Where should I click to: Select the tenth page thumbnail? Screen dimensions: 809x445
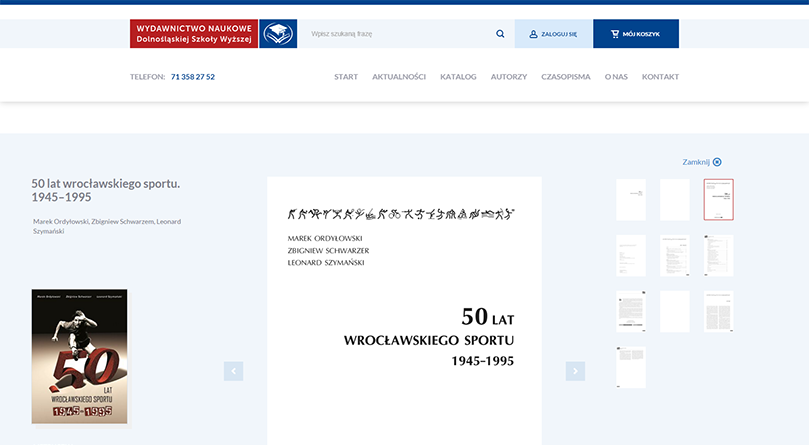tap(631, 367)
